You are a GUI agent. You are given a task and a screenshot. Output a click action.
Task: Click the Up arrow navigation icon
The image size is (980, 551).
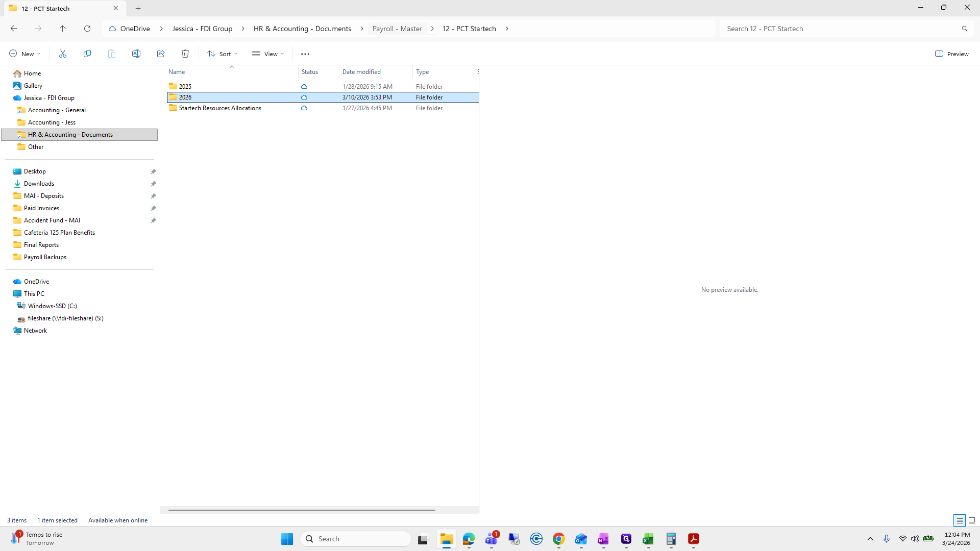click(x=63, y=29)
